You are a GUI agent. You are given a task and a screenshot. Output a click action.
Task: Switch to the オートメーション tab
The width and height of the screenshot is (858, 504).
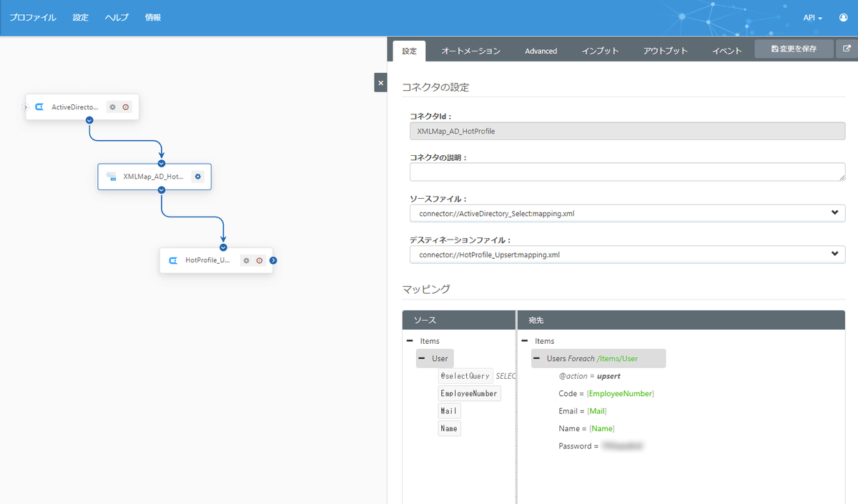(x=470, y=51)
